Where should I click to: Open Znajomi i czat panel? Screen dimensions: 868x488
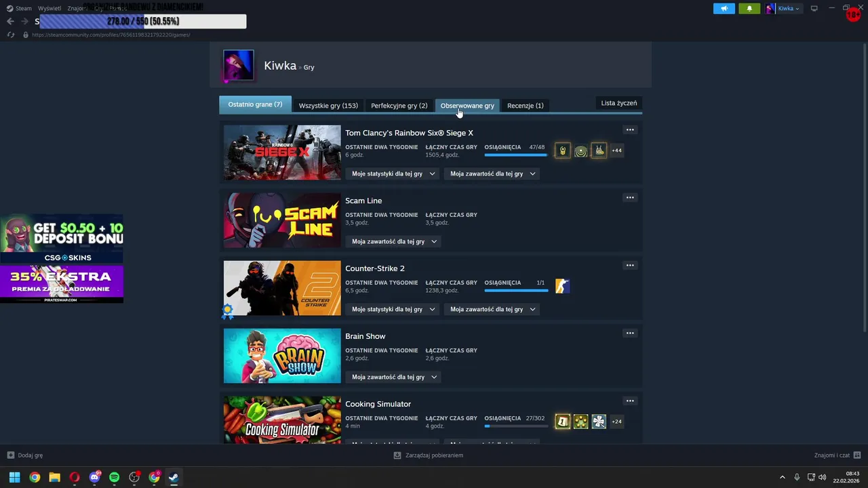[x=837, y=455]
